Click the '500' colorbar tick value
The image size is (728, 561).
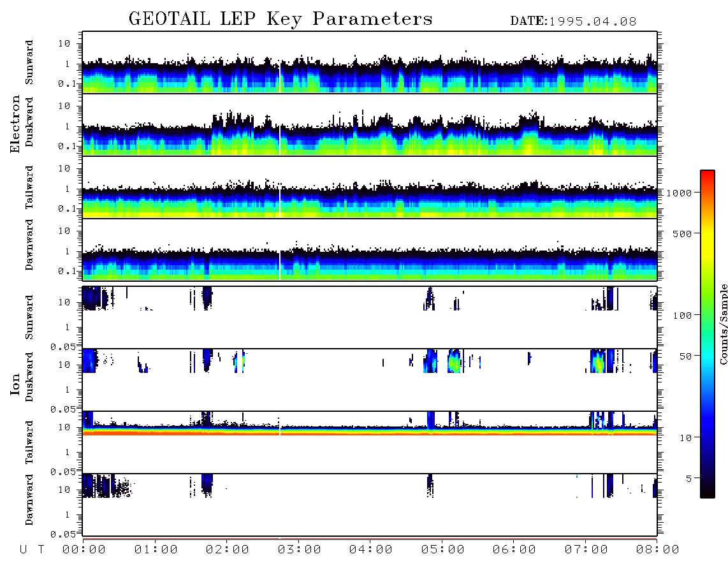pos(682,233)
